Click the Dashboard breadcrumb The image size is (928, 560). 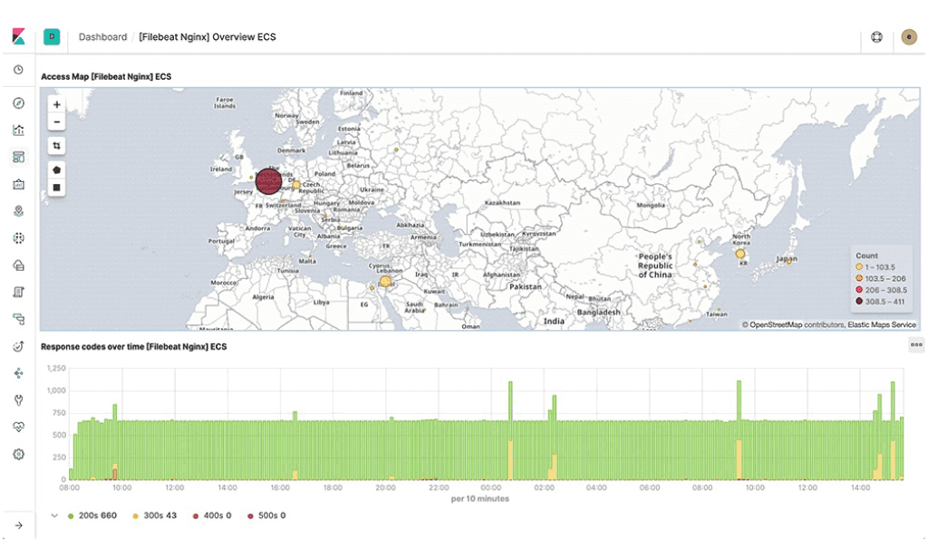102,37
